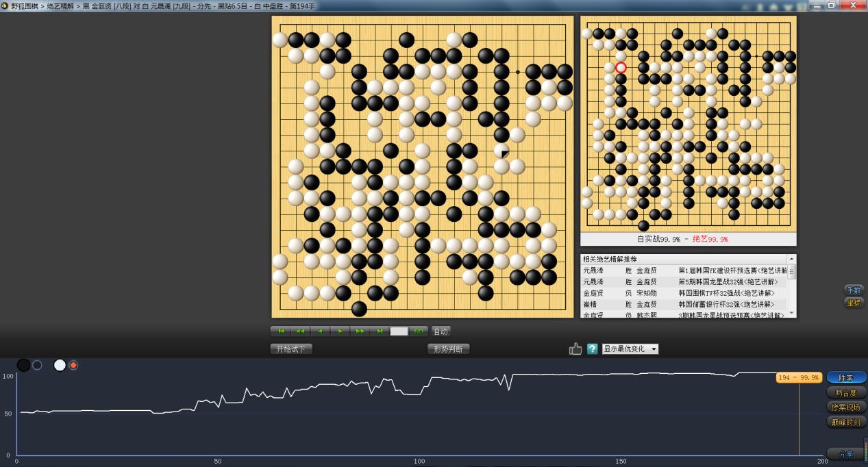Viewport: 868px width, 467px height.
Task: Click 形势判断 for position judgment
Action: [x=449, y=349]
